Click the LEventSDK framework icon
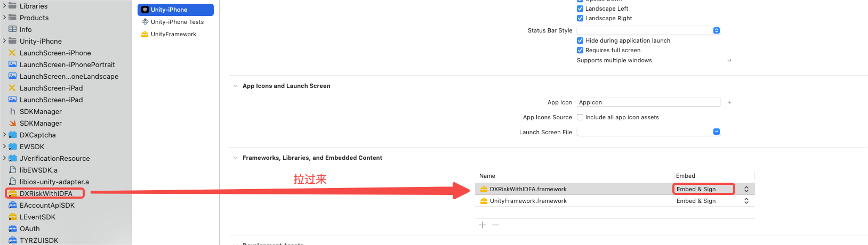This screenshot has height=245, width=868. coord(13,217)
